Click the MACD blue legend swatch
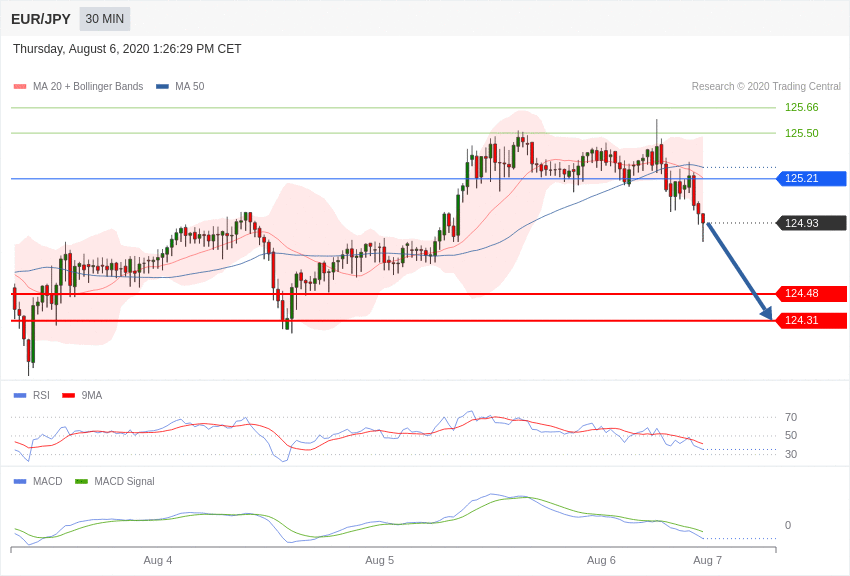Viewport: 850px width, 576px height. 20,482
